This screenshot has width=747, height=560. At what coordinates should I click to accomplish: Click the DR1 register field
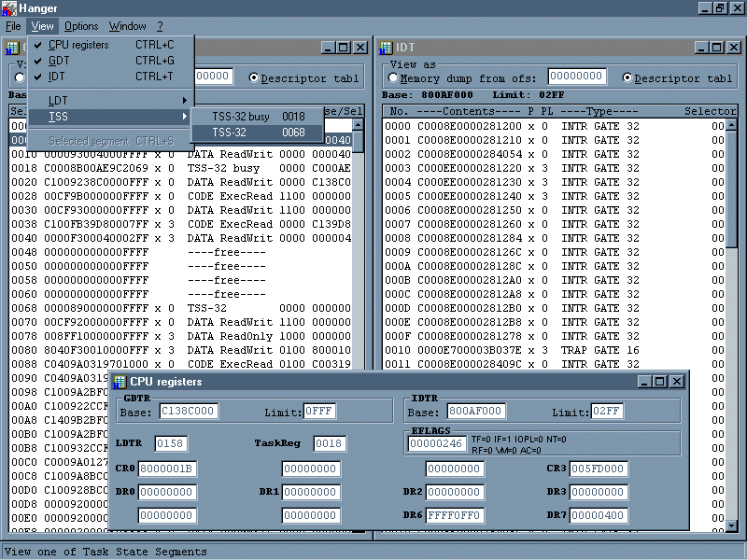(x=311, y=492)
